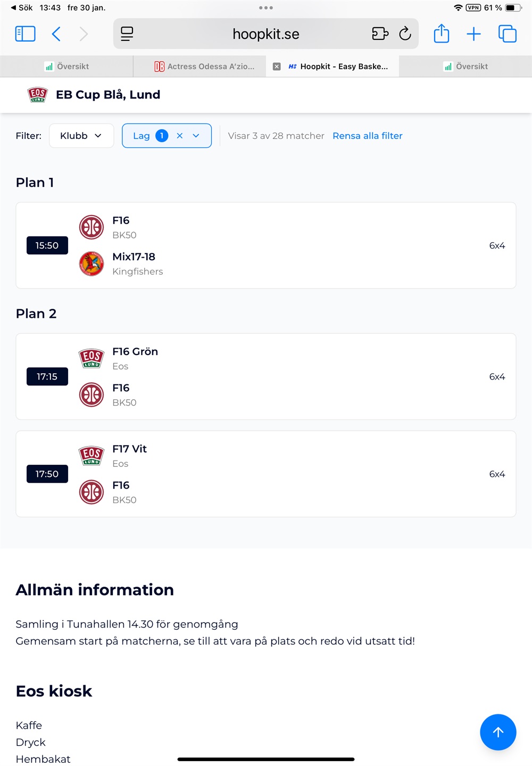Open the 17:15 Eos F16 Grön match
This screenshot has height=766, width=532.
click(x=265, y=376)
